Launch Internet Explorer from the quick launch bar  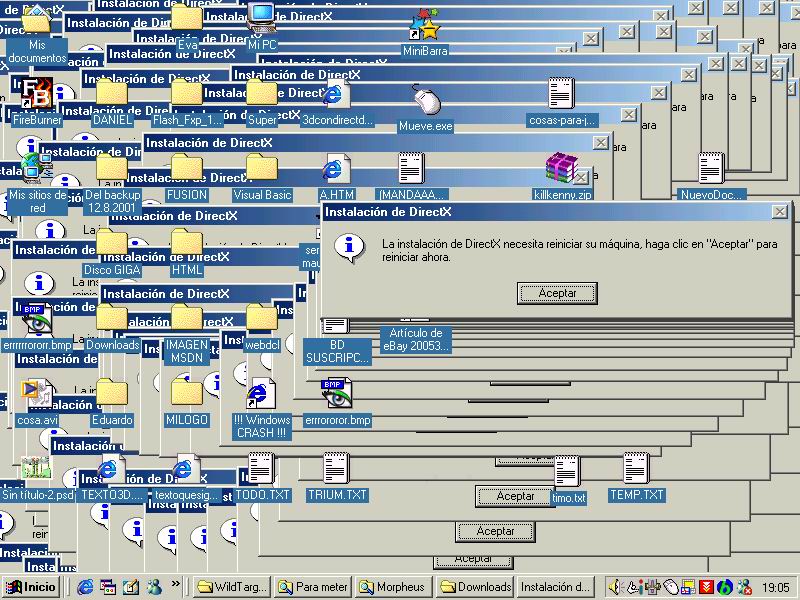[85, 587]
